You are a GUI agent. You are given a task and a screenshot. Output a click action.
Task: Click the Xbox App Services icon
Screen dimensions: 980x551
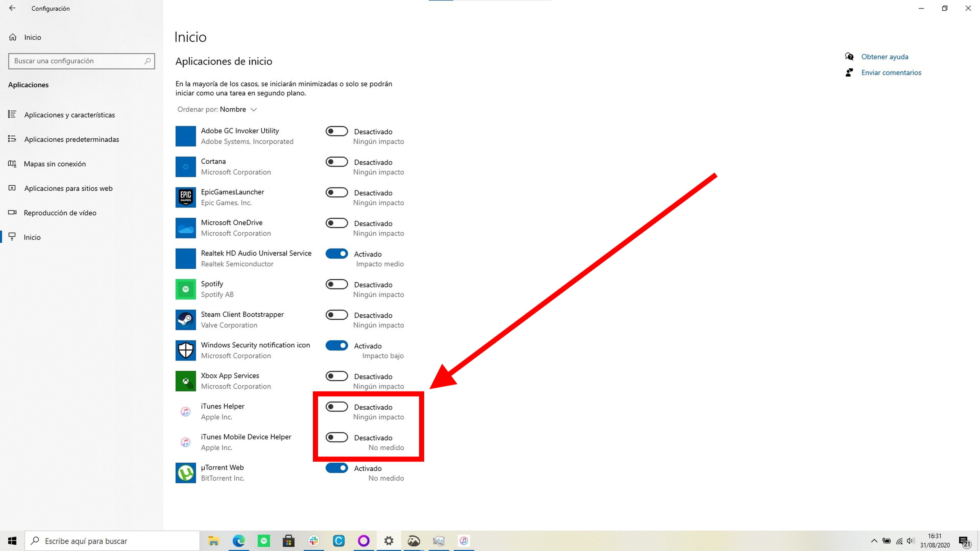coord(185,381)
